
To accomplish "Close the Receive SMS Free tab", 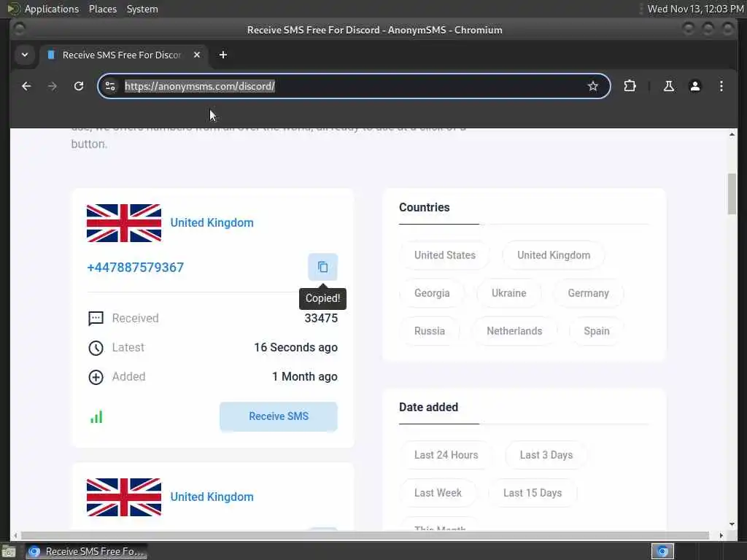I will 197,55.
